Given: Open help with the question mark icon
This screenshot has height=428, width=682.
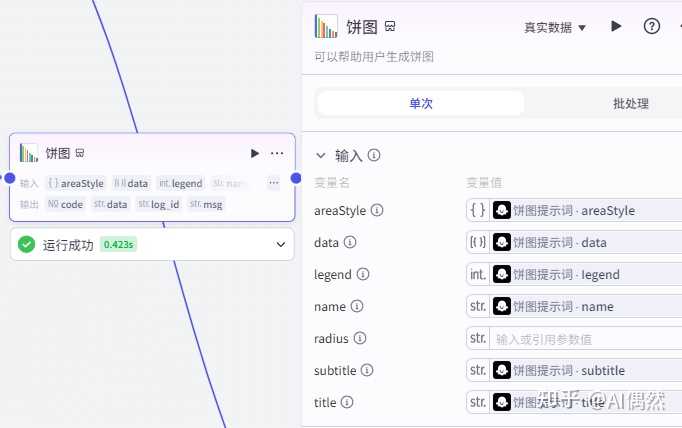Looking at the screenshot, I should coord(652,27).
